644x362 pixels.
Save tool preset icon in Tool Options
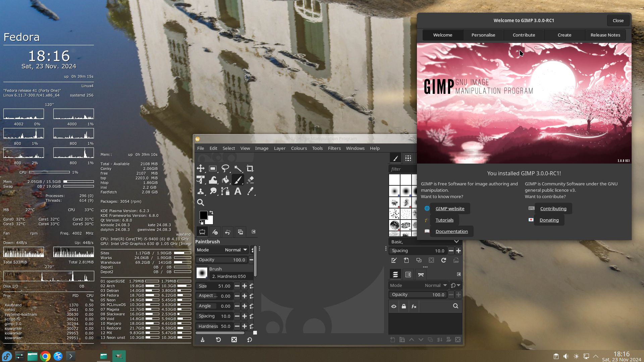(x=203, y=340)
